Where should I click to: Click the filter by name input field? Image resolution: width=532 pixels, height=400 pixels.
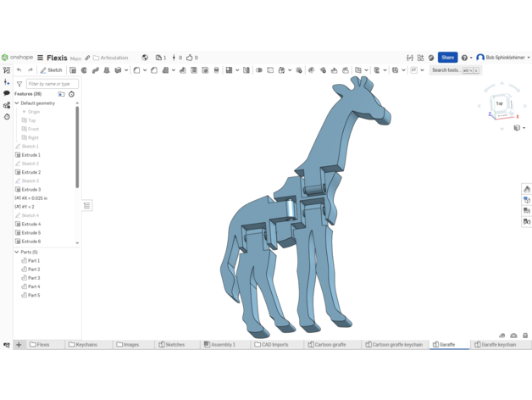pyautogui.click(x=52, y=84)
